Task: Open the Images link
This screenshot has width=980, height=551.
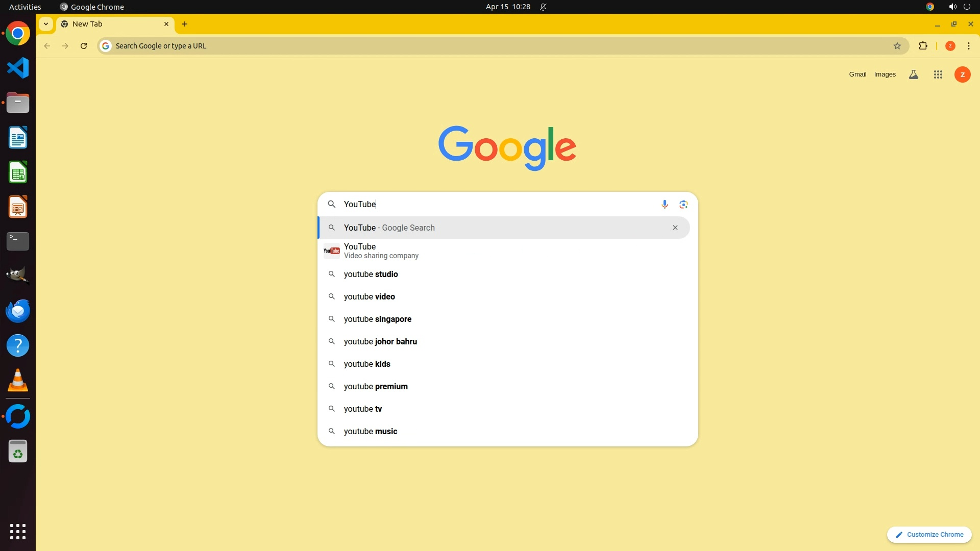Action: coord(885,74)
